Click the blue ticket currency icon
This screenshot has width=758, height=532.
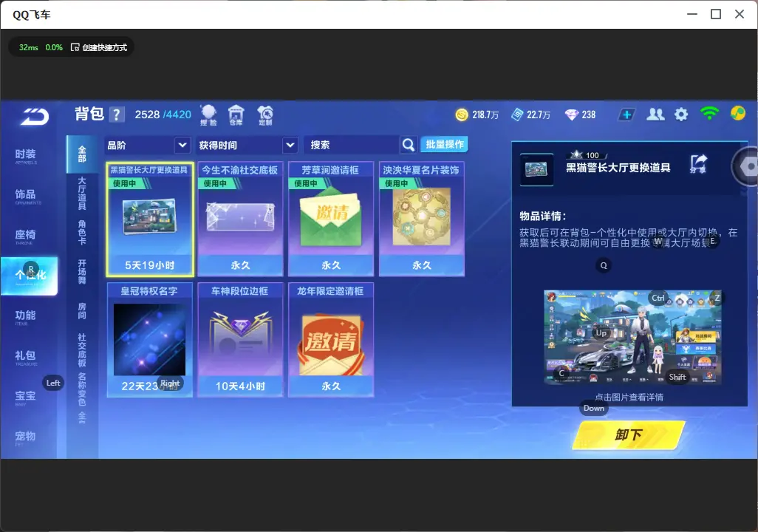click(x=517, y=115)
